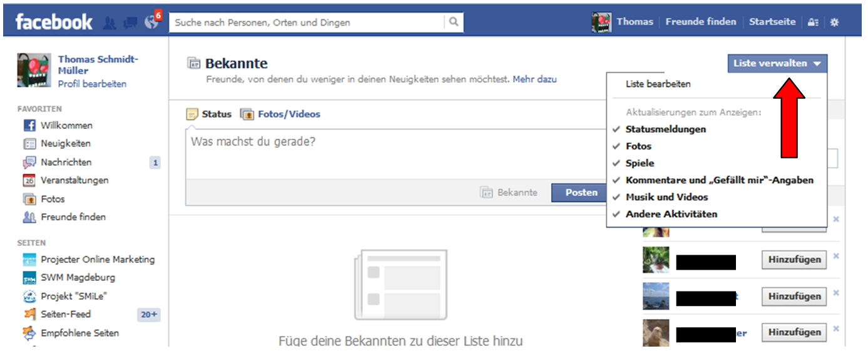Click the Projekt "SMiLe" page icon
Screen dimensions: 868x356
click(x=29, y=297)
